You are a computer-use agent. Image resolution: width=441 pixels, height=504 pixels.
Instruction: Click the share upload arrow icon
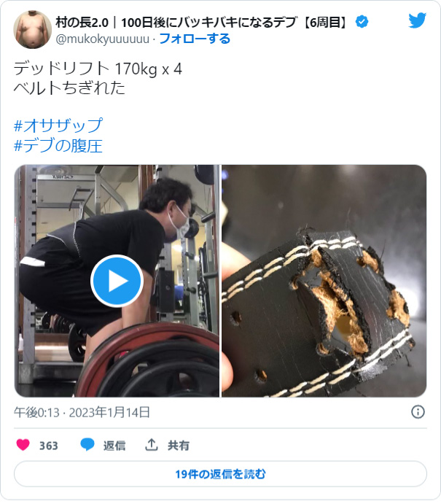click(152, 444)
